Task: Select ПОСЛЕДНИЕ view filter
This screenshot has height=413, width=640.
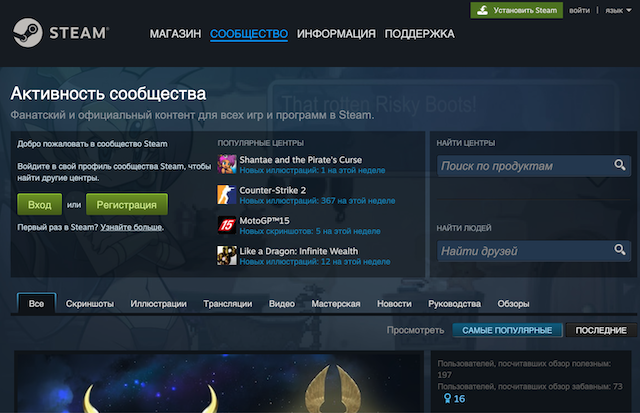Action: click(x=601, y=330)
